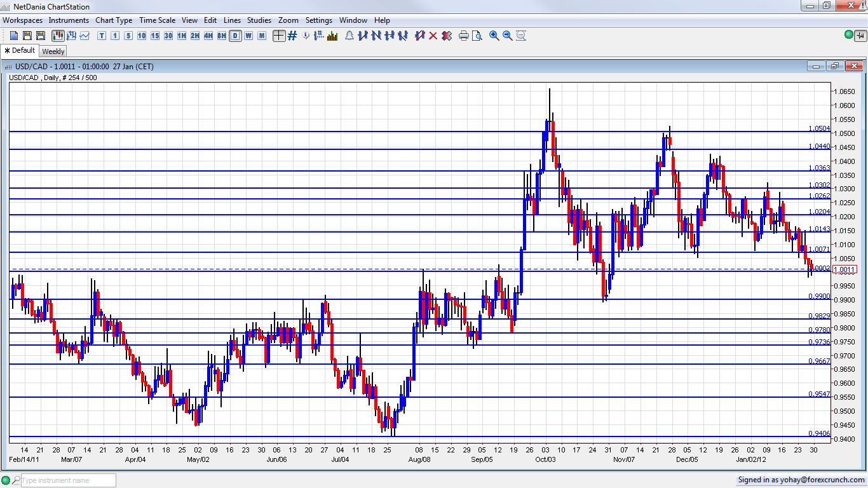The height and width of the screenshot is (488, 868).
Task: Click the Type instrument name field
Action: tap(68, 481)
